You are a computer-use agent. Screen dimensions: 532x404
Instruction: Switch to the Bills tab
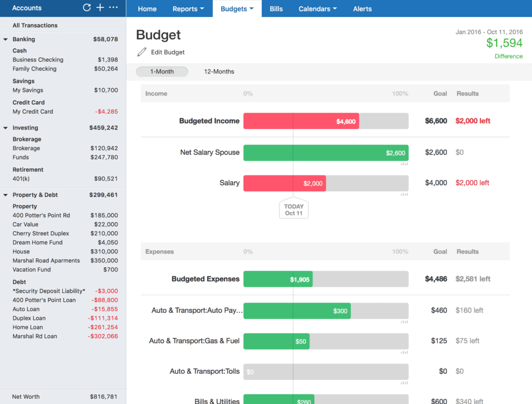tap(276, 8)
